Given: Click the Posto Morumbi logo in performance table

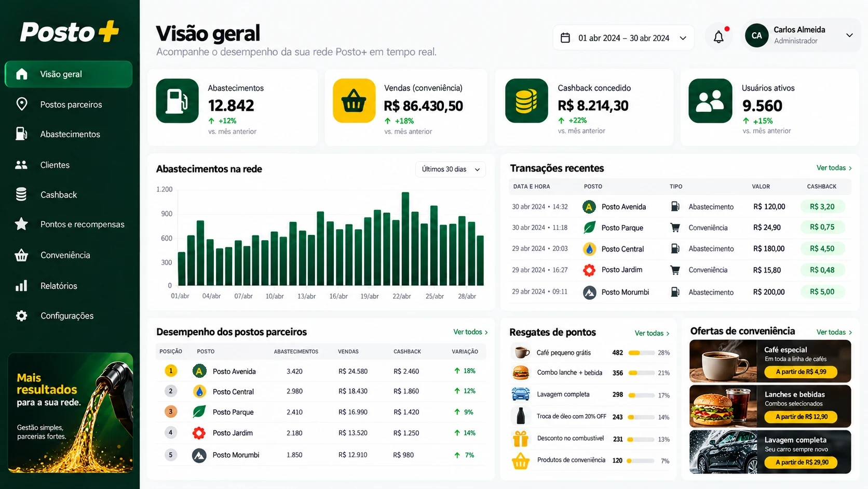Looking at the screenshot, I should (x=199, y=455).
